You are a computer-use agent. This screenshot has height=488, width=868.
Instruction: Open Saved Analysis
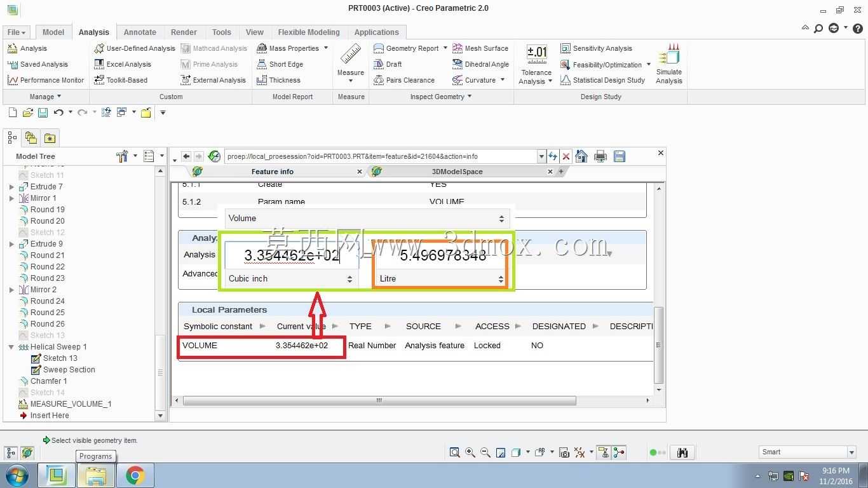tap(37, 64)
